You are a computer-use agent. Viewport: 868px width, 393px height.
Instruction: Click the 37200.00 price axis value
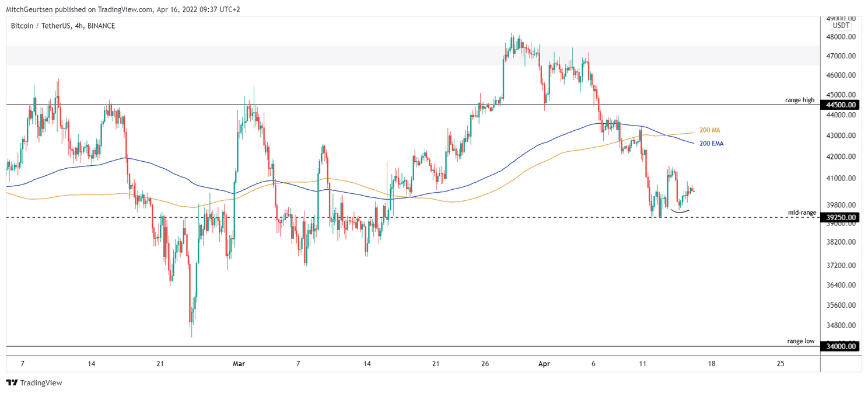(841, 265)
